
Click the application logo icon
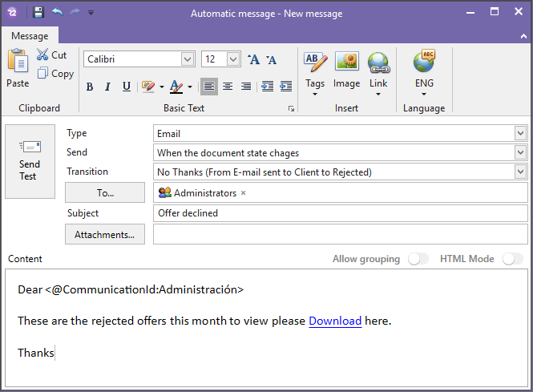point(12,13)
